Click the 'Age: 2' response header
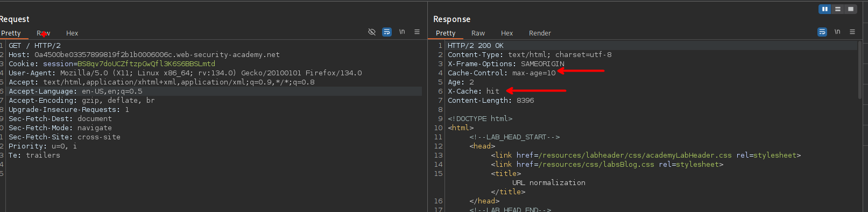This screenshot has width=868, height=212. click(x=461, y=82)
